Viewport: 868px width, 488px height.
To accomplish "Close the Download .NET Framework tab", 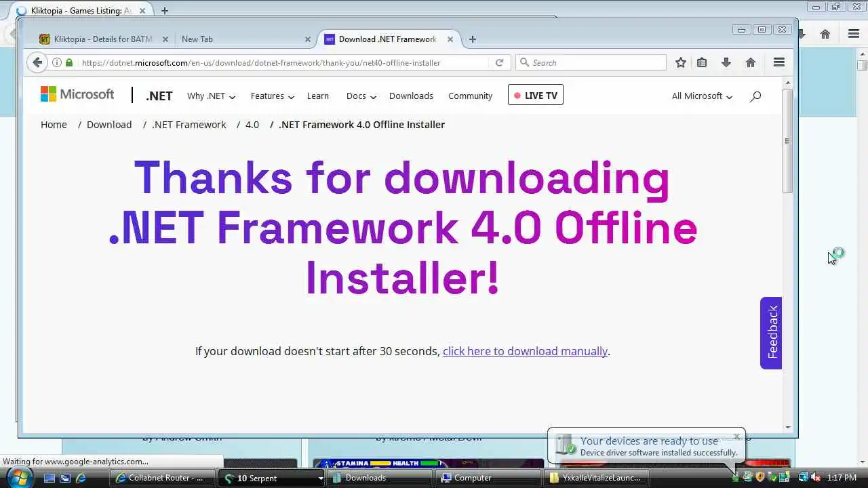I will pos(450,39).
